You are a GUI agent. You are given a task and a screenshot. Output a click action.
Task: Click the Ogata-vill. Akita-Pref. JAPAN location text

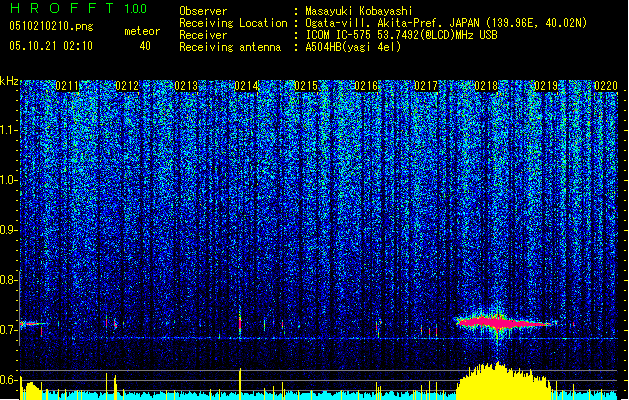(446, 23)
